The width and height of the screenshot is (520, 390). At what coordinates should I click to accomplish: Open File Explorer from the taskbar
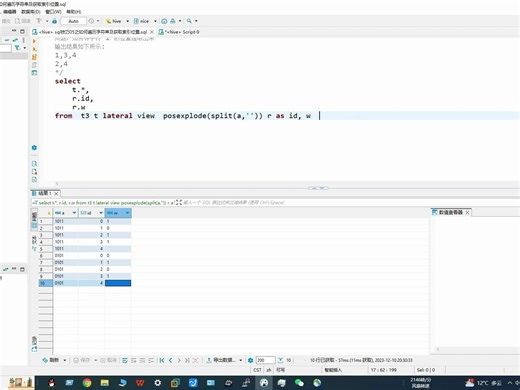click(105, 383)
